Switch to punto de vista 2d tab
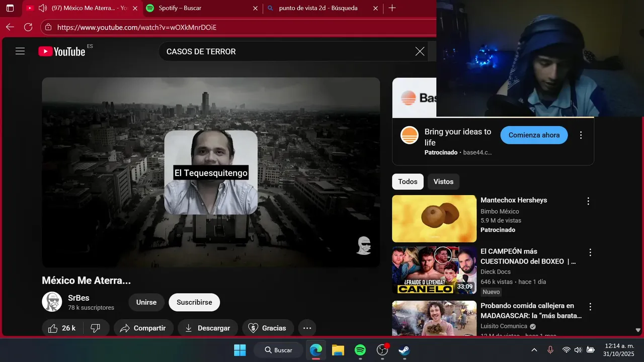The height and width of the screenshot is (362, 644). pyautogui.click(x=323, y=8)
